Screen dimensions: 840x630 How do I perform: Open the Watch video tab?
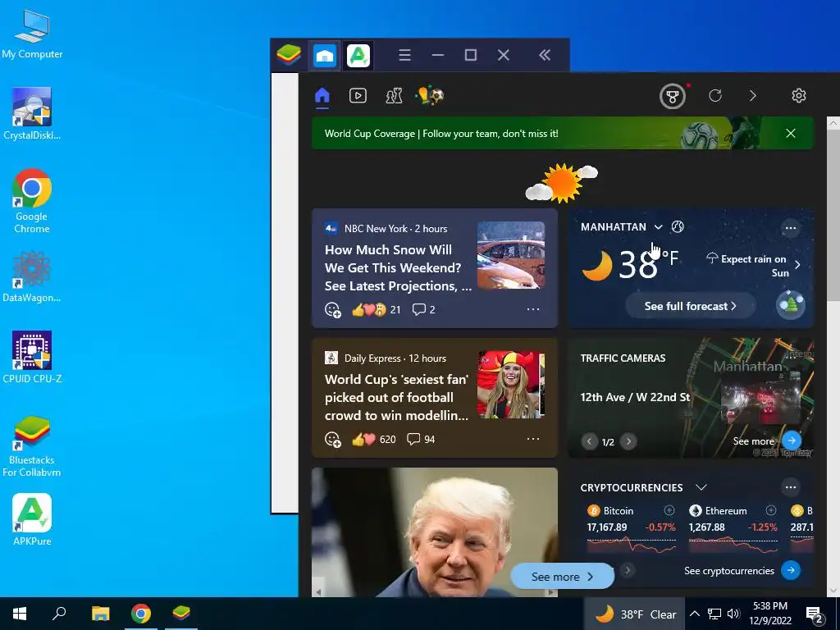(x=358, y=96)
